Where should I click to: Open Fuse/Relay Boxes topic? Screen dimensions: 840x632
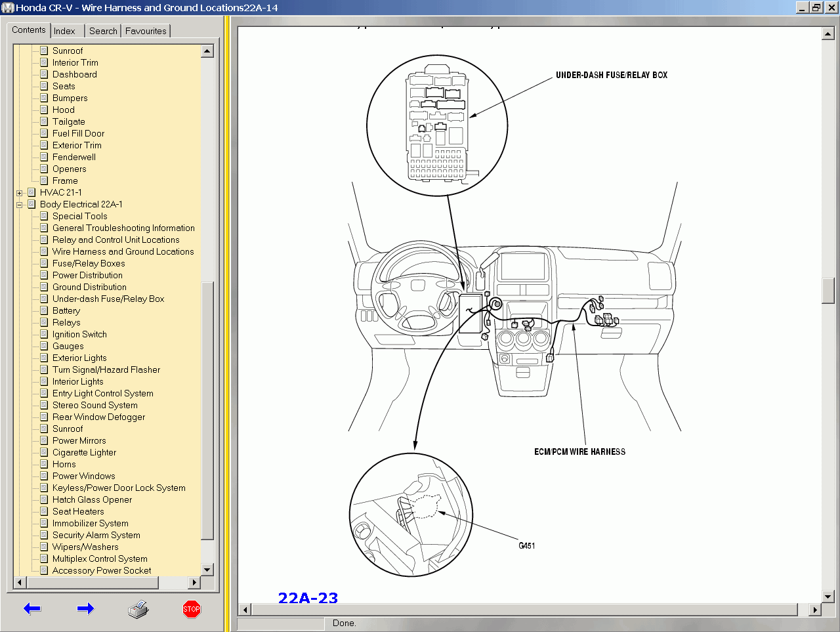89,263
